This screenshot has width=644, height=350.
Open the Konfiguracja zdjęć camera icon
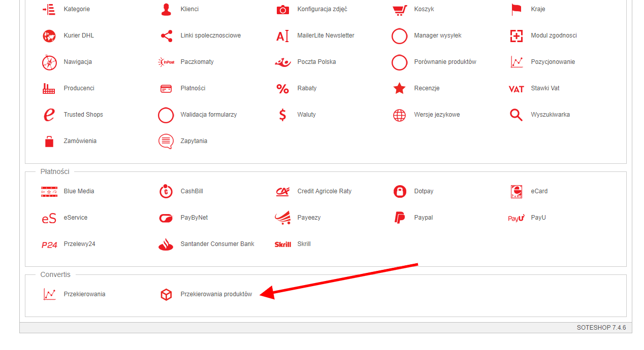pos(283,9)
